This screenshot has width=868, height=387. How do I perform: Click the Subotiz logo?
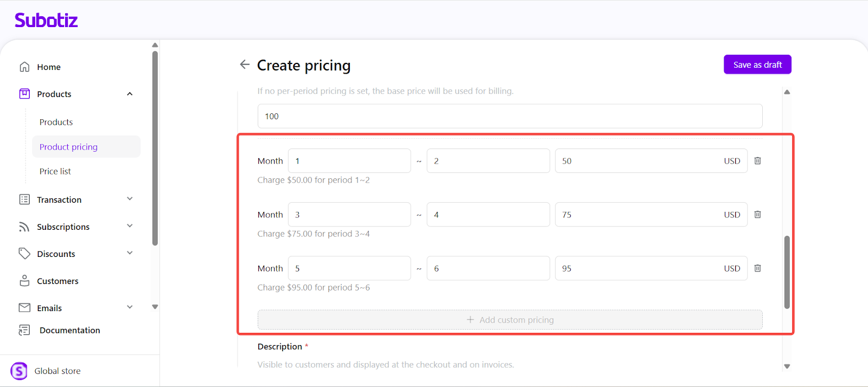pyautogui.click(x=46, y=21)
